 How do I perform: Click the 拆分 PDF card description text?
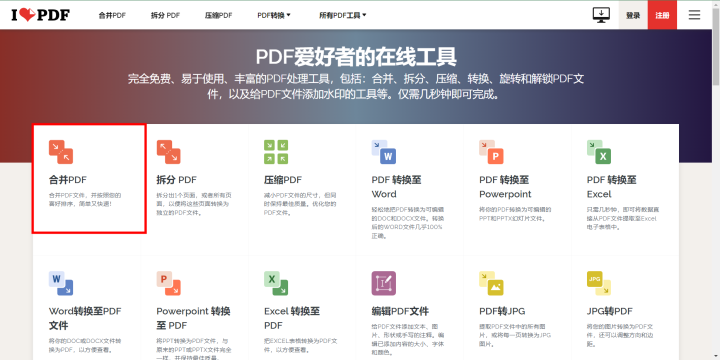tap(193, 204)
